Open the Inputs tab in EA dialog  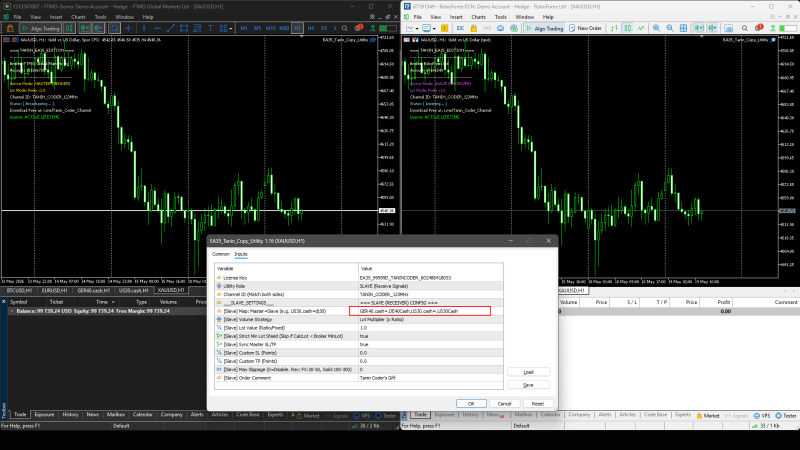[241, 254]
